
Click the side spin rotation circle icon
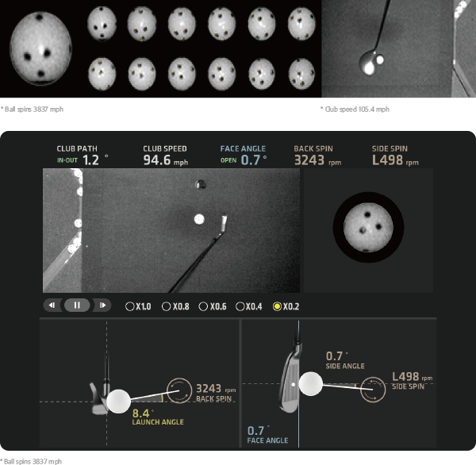click(x=373, y=390)
